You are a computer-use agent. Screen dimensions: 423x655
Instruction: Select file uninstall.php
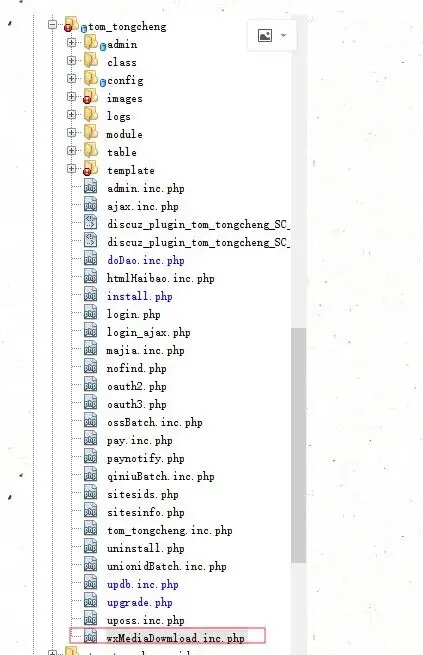coord(146,548)
